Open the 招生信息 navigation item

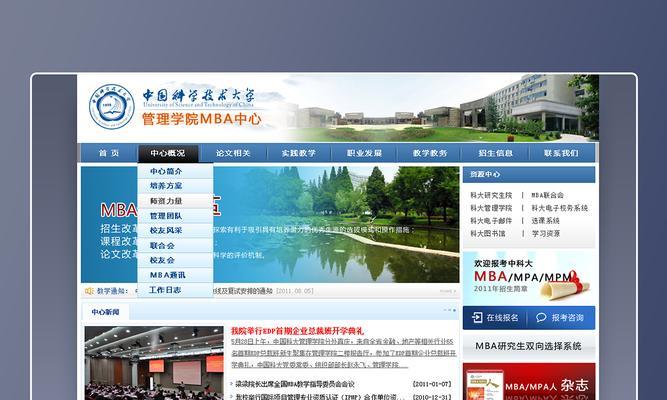[496, 153]
